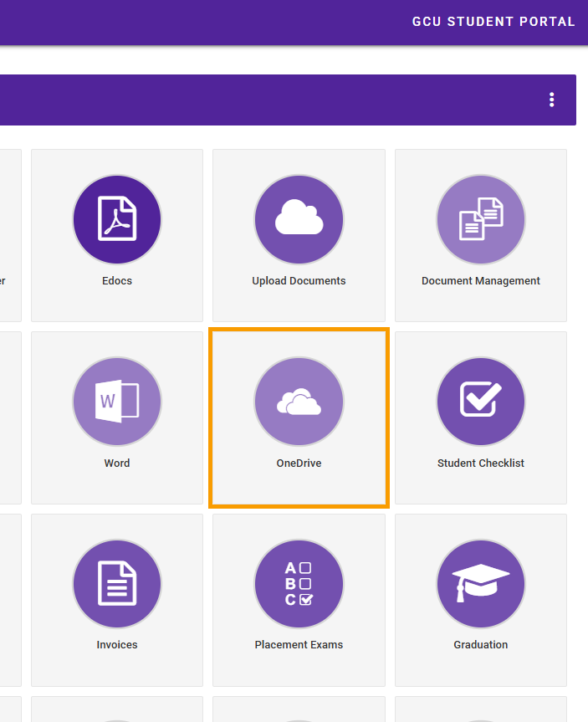Open the Edocs PDF icon
Viewport: 588px width, 722px height.
tap(117, 219)
